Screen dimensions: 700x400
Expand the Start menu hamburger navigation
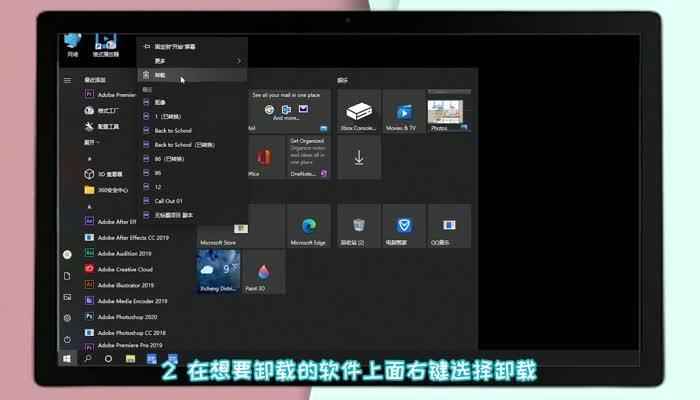coord(67,80)
